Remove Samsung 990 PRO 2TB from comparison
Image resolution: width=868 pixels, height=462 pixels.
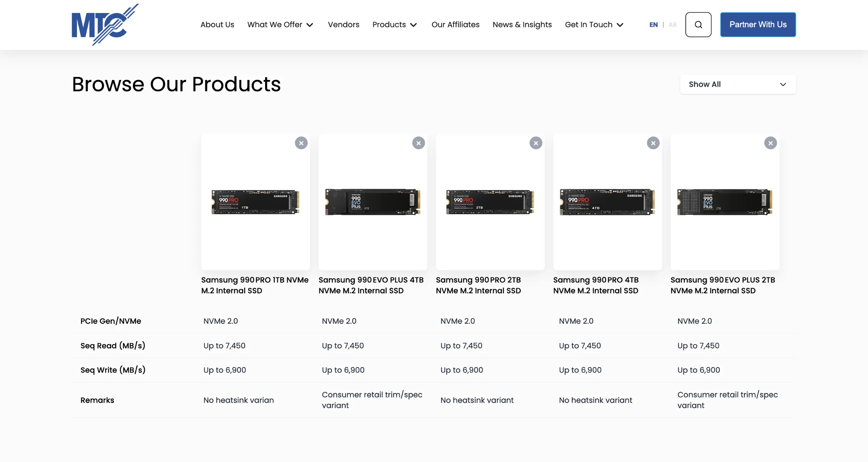click(x=536, y=143)
